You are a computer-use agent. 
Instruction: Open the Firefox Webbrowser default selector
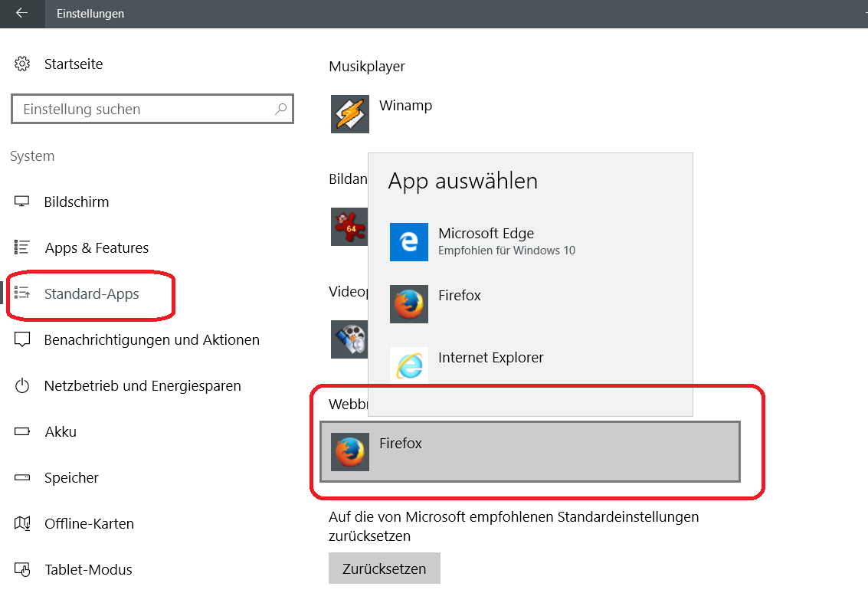click(530, 452)
